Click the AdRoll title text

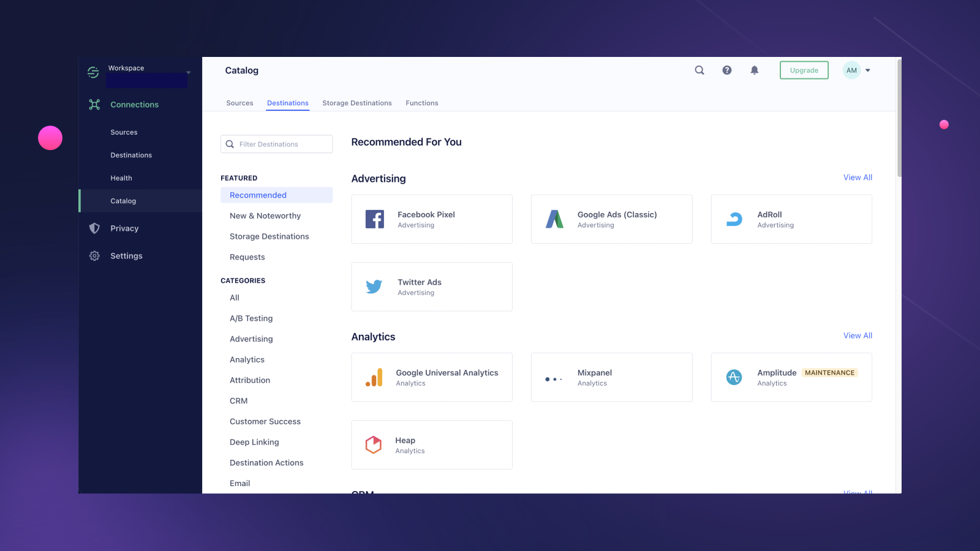coord(770,215)
